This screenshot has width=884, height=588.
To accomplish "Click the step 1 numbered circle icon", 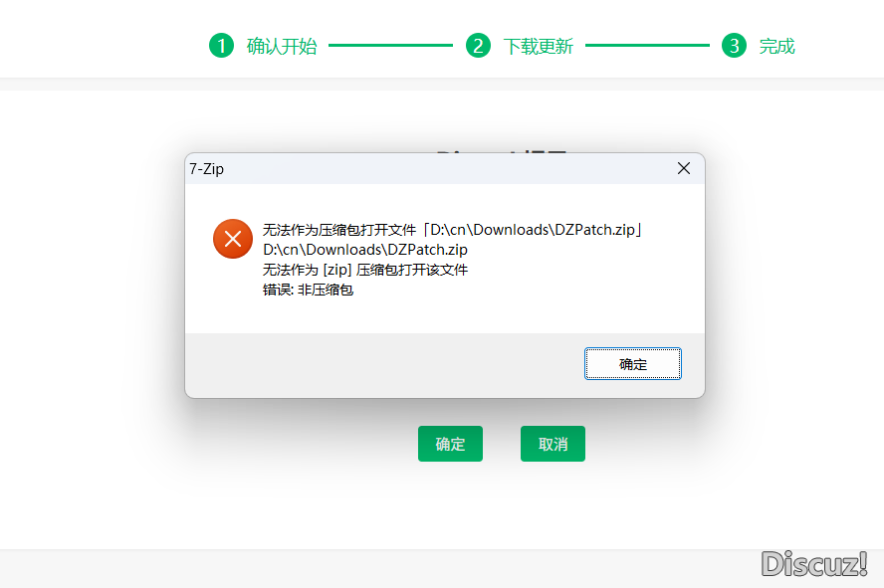I will pos(221,46).
